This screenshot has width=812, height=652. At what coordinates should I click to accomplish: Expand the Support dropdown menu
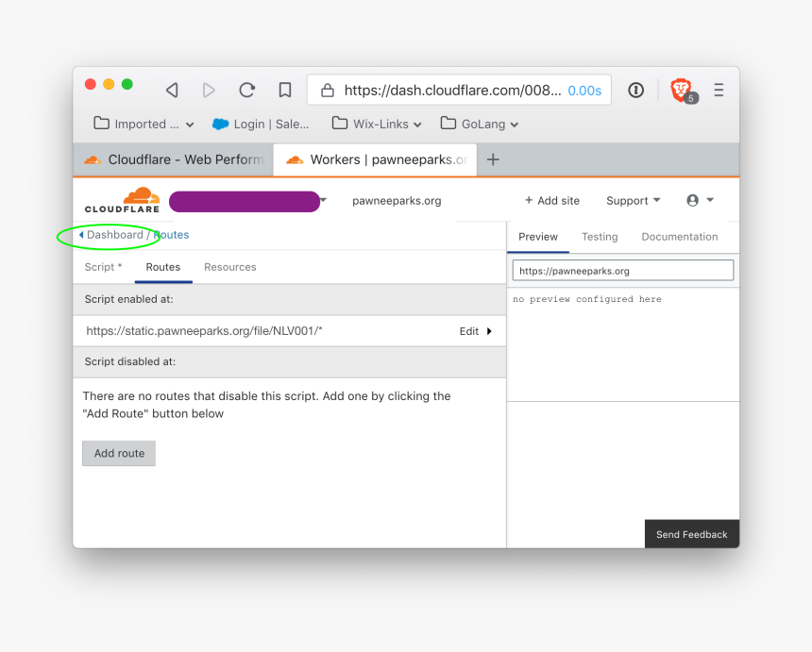pos(633,200)
